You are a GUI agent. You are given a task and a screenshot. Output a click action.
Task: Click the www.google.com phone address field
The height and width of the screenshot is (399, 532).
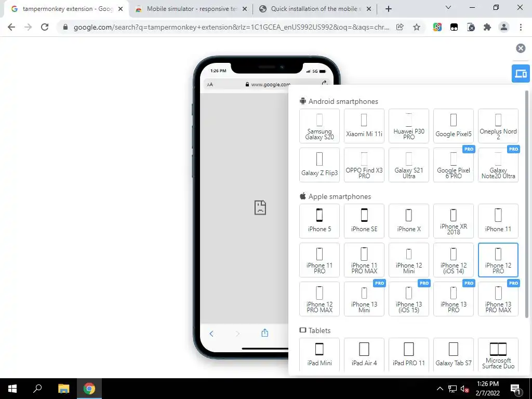pos(268,85)
